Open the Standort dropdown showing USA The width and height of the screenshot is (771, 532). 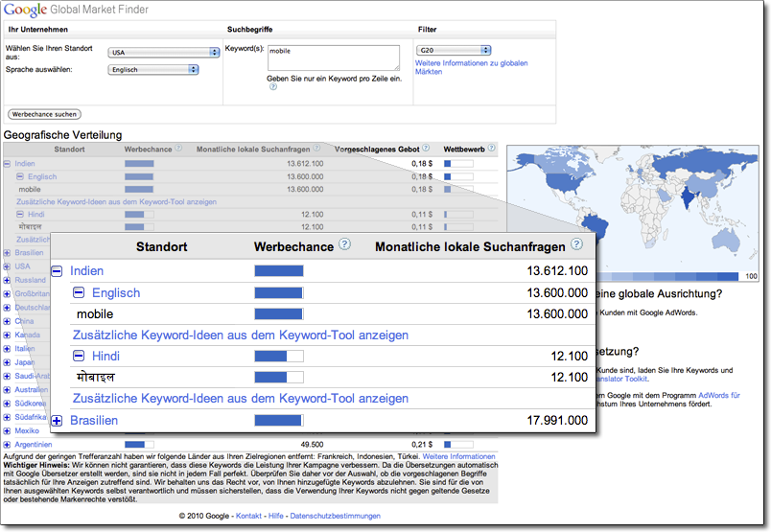(x=163, y=52)
